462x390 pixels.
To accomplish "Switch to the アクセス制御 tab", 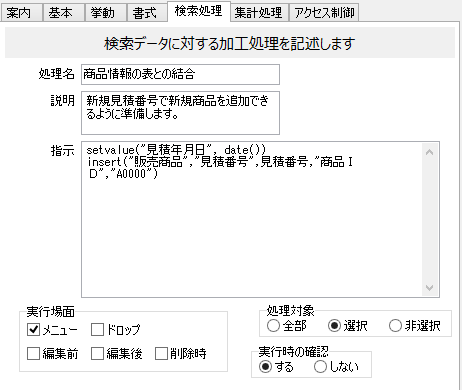I will 324,13.
